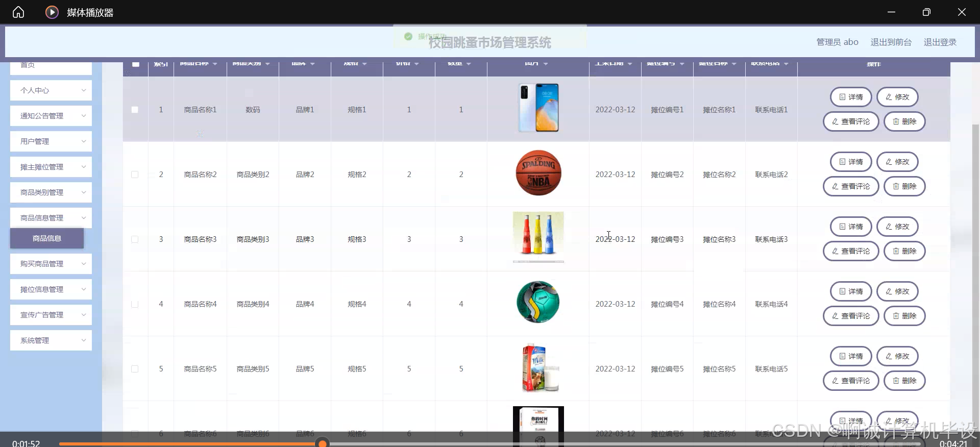
Task: Click 退出登录 link
Action: [940, 42]
